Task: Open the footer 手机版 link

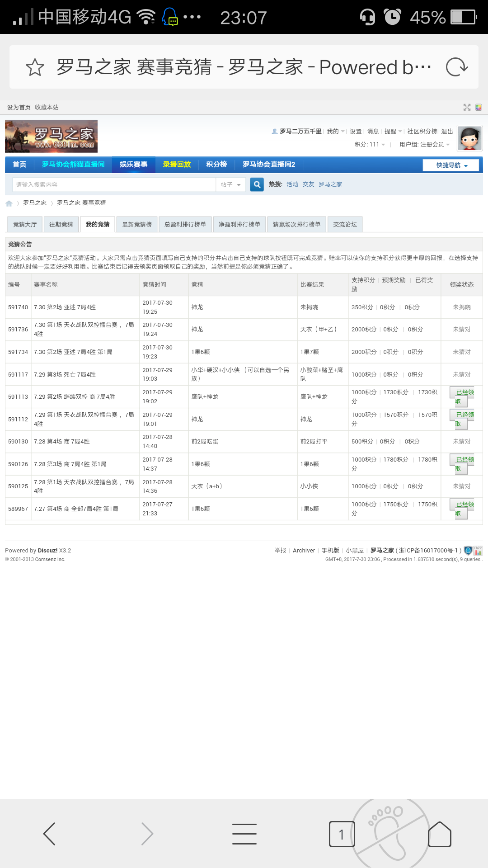Action: 330,550
